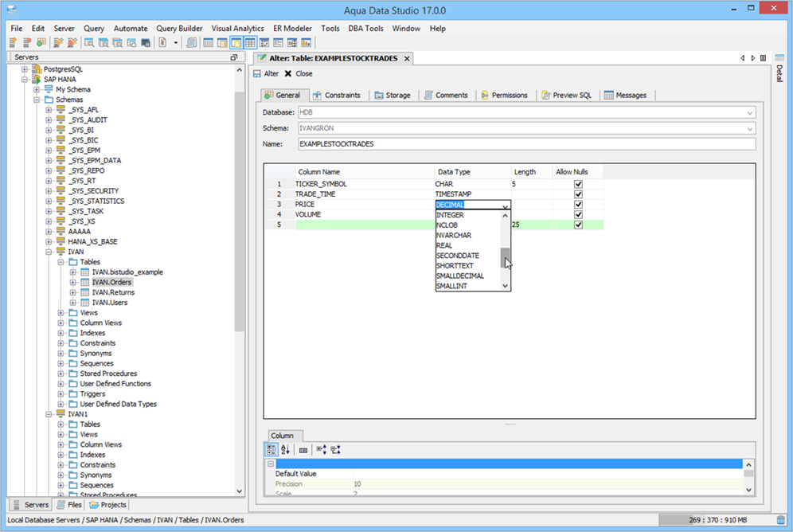Open the Files bottom tab
The width and height of the screenshot is (793, 532).
pyautogui.click(x=69, y=505)
